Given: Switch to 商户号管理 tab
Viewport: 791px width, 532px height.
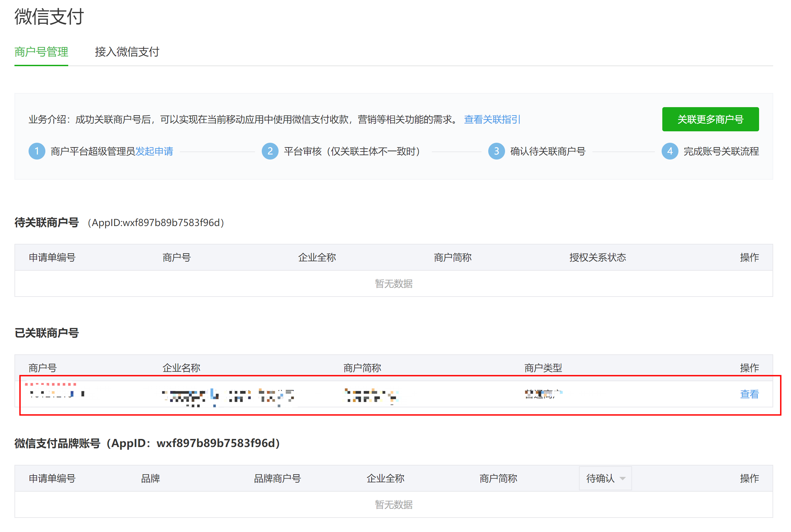Looking at the screenshot, I should (x=41, y=52).
